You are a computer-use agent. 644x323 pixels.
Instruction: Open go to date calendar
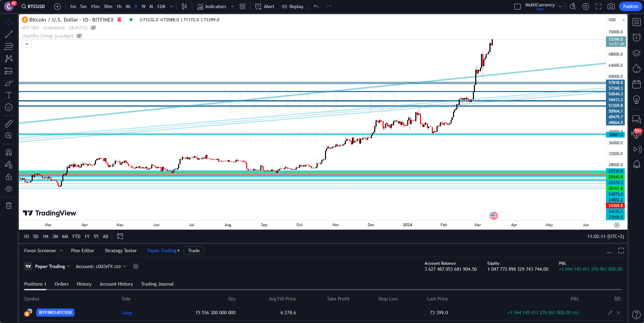click(120, 236)
